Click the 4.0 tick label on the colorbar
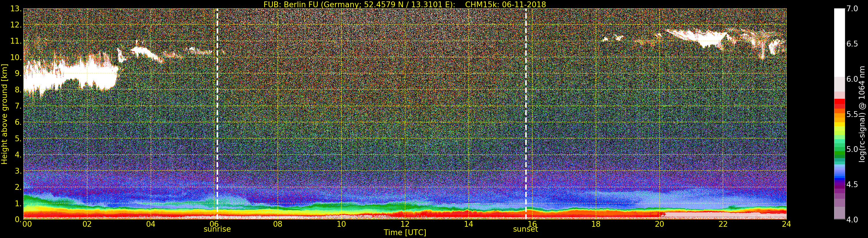This screenshot has height=238, width=868. pyautogui.click(x=852, y=220)
